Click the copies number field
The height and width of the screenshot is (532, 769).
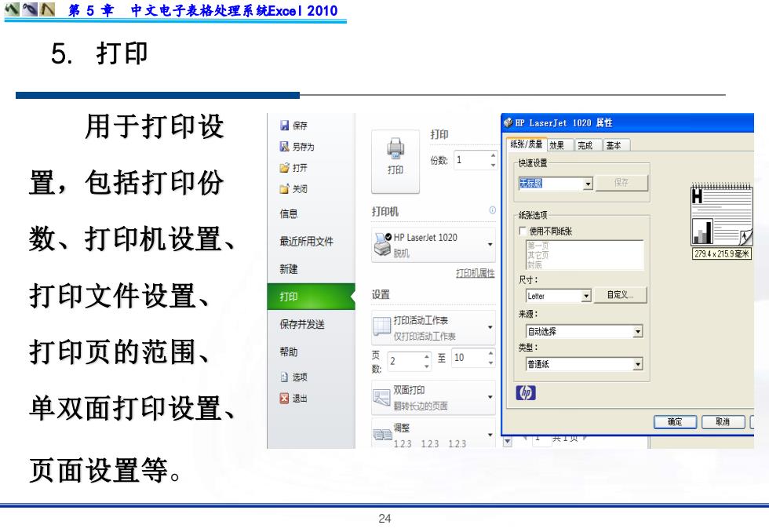click(472, 160)
